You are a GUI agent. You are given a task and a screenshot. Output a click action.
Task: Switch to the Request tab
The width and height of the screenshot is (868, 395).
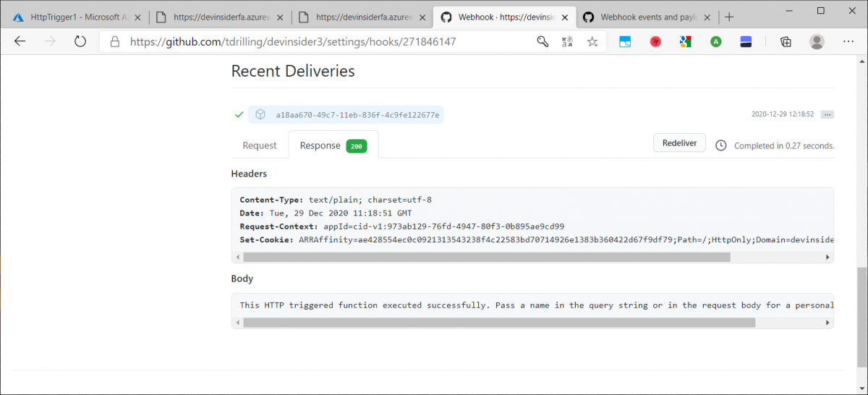[x=260, y=145]
